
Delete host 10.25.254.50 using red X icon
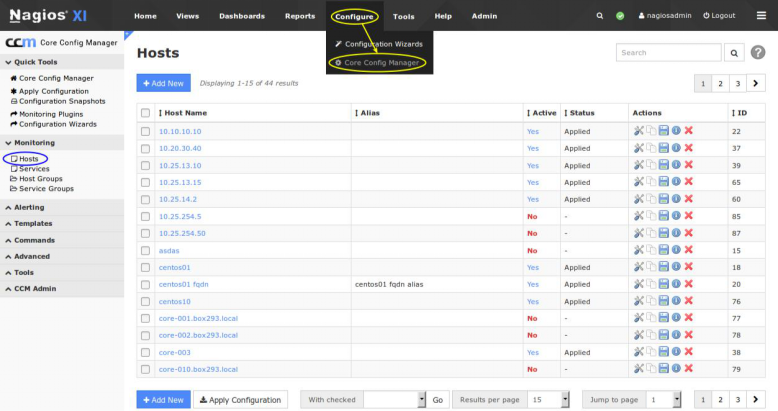pos(689,233)
